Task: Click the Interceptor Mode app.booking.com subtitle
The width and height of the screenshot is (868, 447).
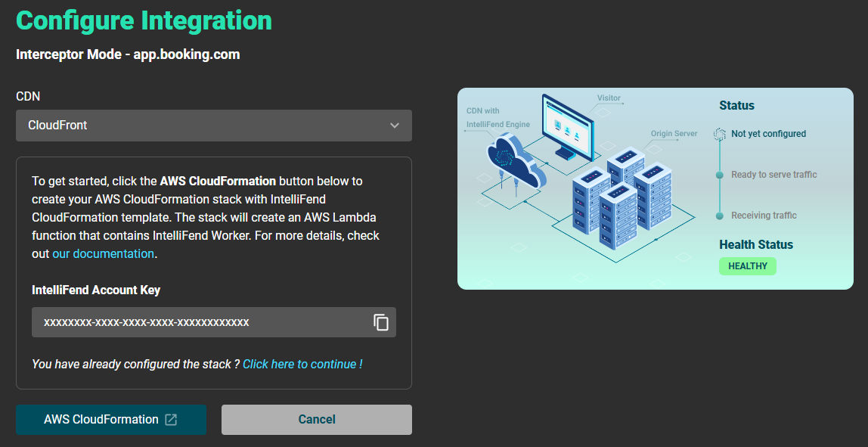Action: 128,54
